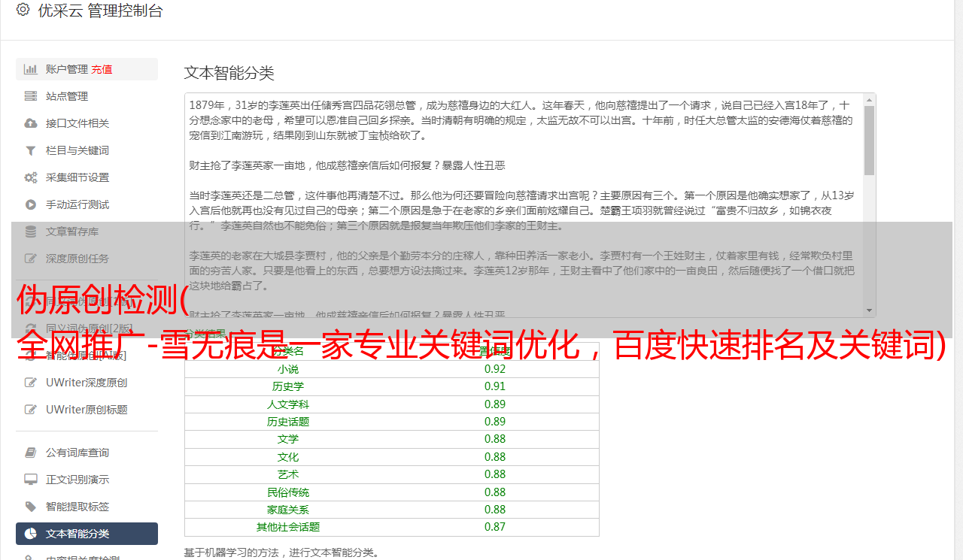Image resolution: width=963 pixels, height=560 pixels.
Task: Click the cloud upload icon for 接口文件相关
Action: pos(31,123)
